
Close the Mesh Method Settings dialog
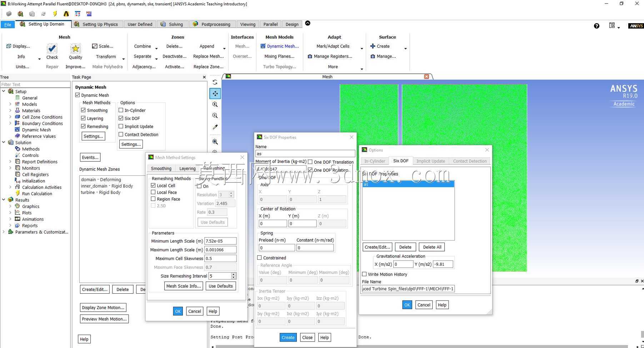point(242,157)
